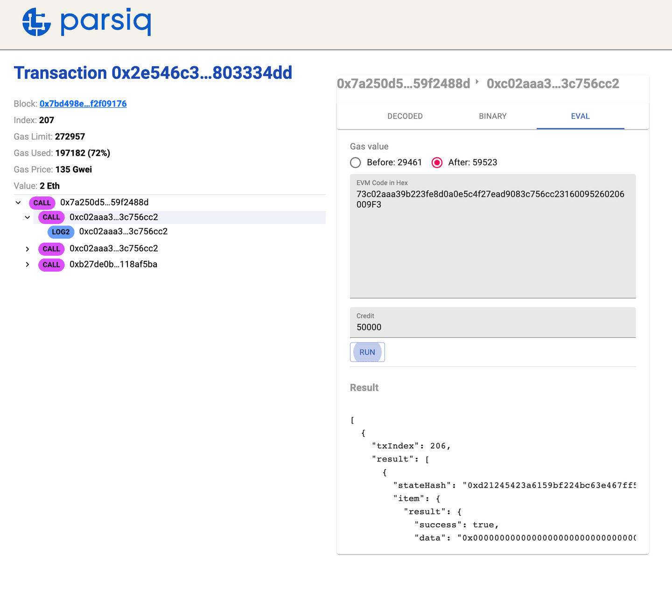
Task: Click the Gas Used 197182 (72%) value
Action: 83,153
